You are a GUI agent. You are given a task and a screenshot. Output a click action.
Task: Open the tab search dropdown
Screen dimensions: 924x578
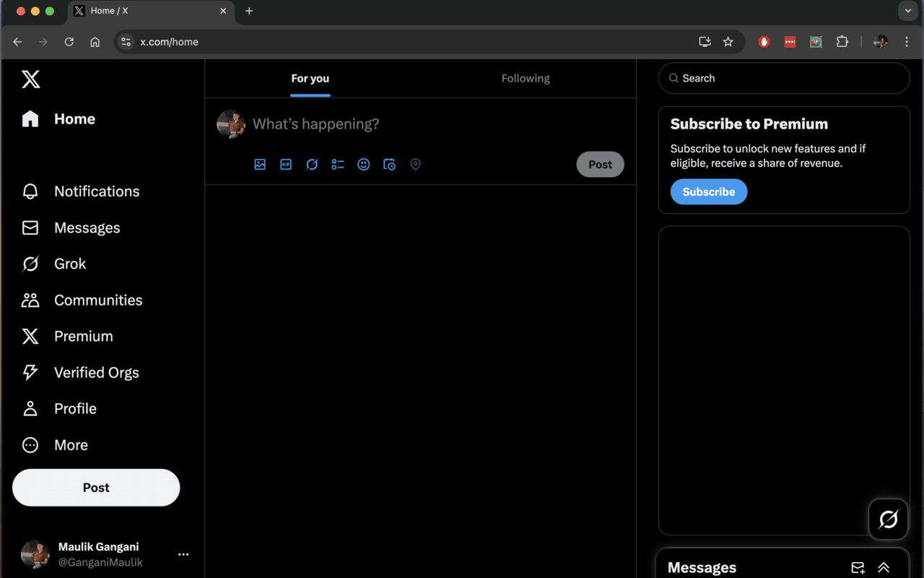(908, 11)
